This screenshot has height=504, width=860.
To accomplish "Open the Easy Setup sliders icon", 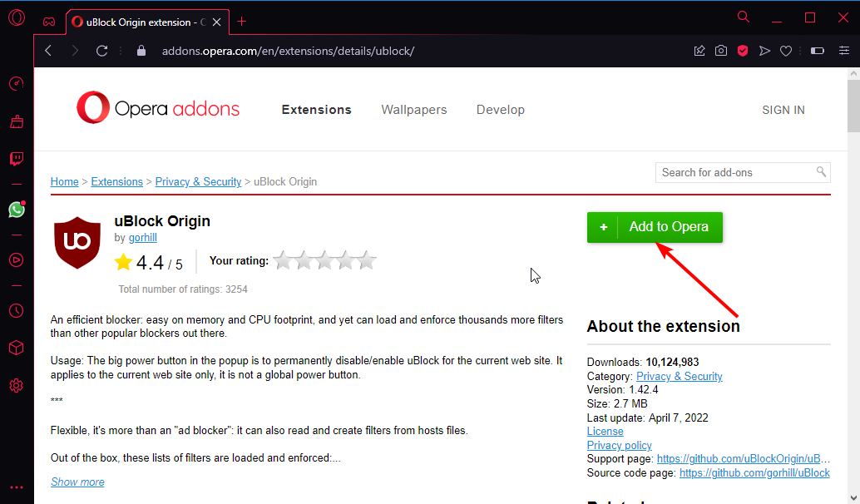I will [844, 51].
